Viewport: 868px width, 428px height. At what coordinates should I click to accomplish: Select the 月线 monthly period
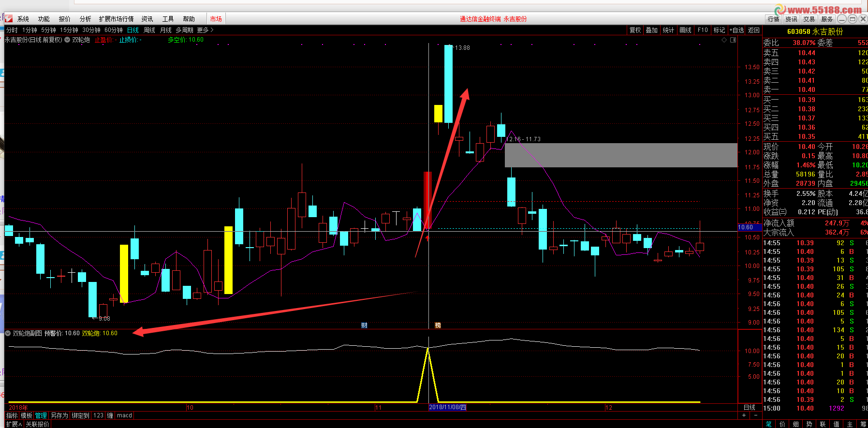pos(166,30)
